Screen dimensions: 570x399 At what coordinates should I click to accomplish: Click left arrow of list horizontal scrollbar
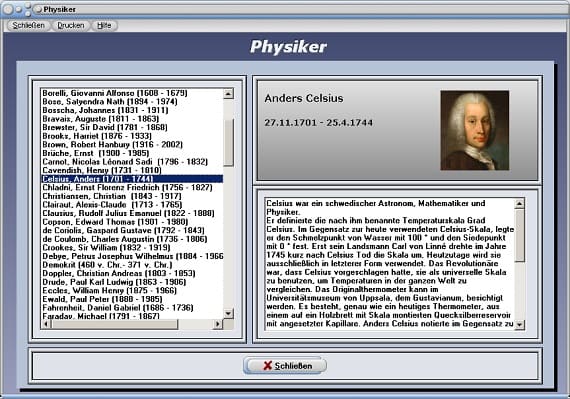[x=46, y=324]
